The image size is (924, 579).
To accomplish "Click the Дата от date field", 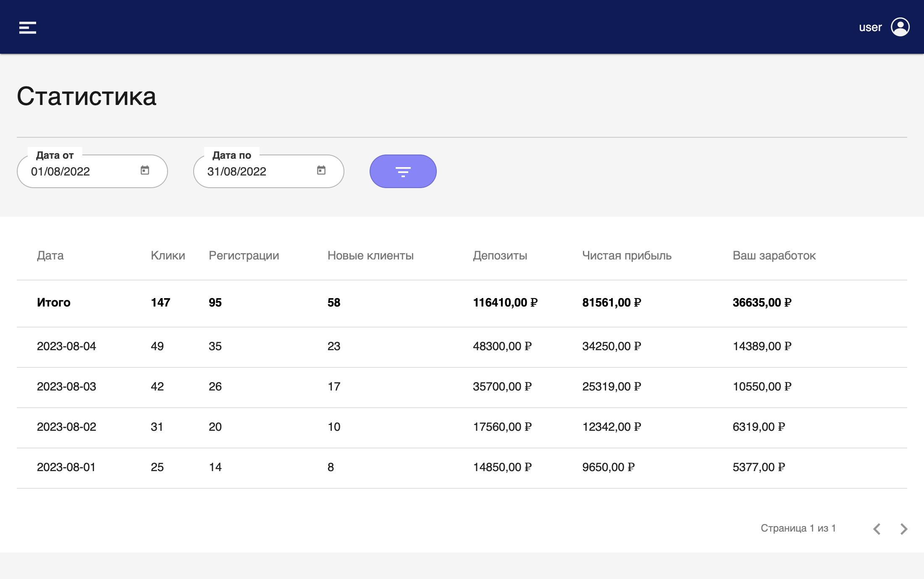I will point(80,171).
